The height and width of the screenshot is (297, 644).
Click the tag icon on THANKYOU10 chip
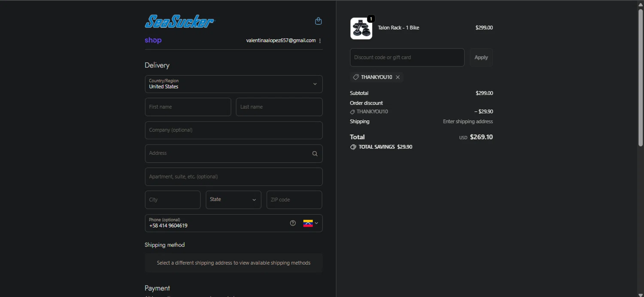(355, 77)
